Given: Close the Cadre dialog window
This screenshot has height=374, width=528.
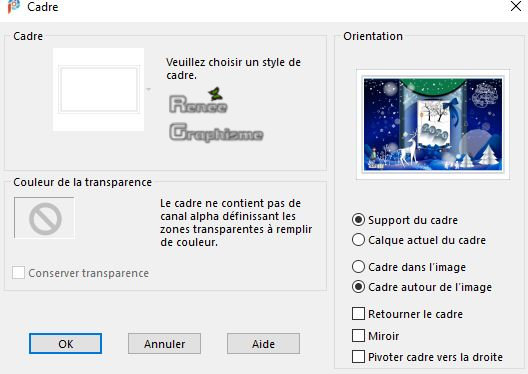Looking at the screenshot, I should (516, 6).
